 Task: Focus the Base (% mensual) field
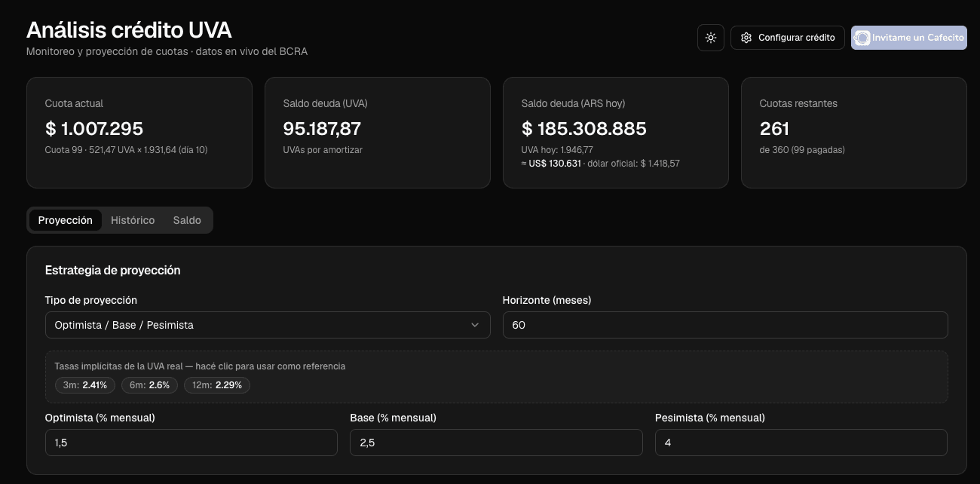pos(496,443)
